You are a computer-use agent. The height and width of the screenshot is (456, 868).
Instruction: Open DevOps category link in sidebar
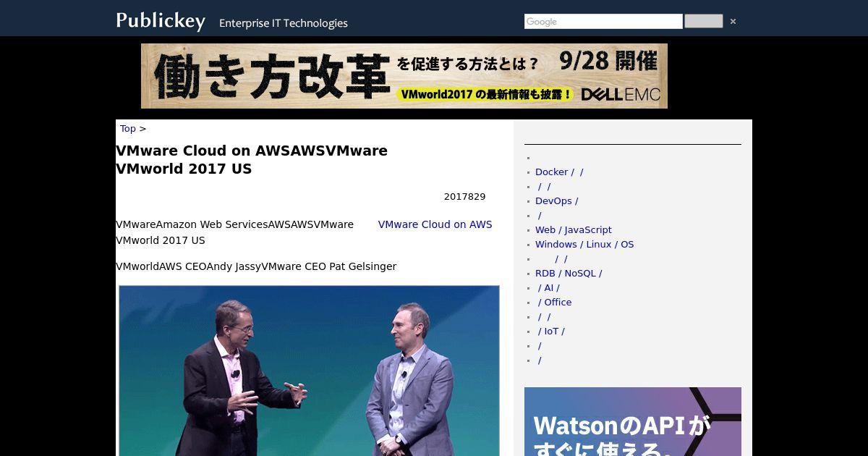coord(556,201)
